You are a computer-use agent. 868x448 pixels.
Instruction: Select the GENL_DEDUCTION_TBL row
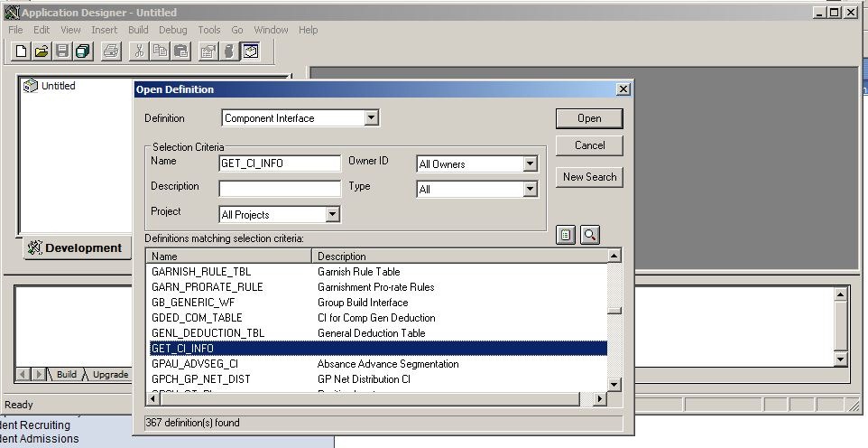(378, 333)
